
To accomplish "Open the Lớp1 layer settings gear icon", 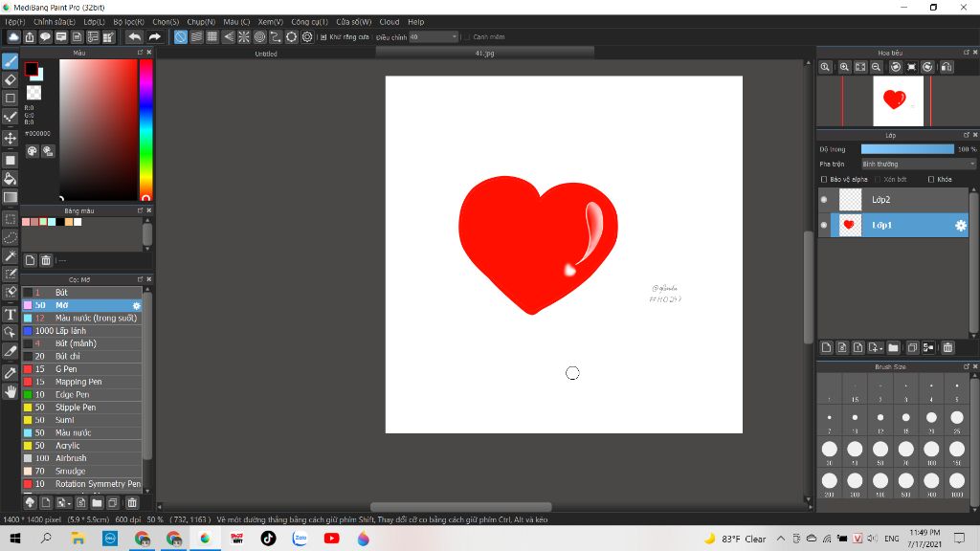I will point(960,225).
